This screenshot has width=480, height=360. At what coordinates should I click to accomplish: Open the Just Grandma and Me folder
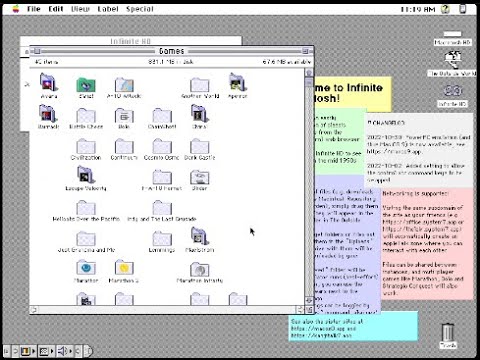tap(86, 239)
